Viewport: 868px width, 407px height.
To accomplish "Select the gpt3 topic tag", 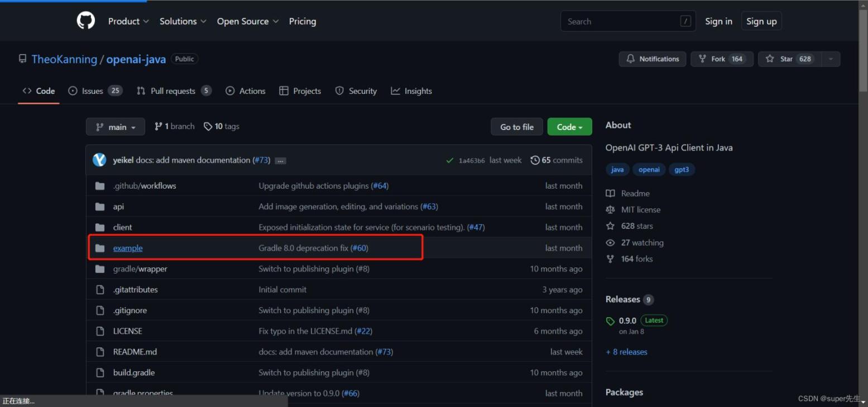I will [x=682, y=169].
